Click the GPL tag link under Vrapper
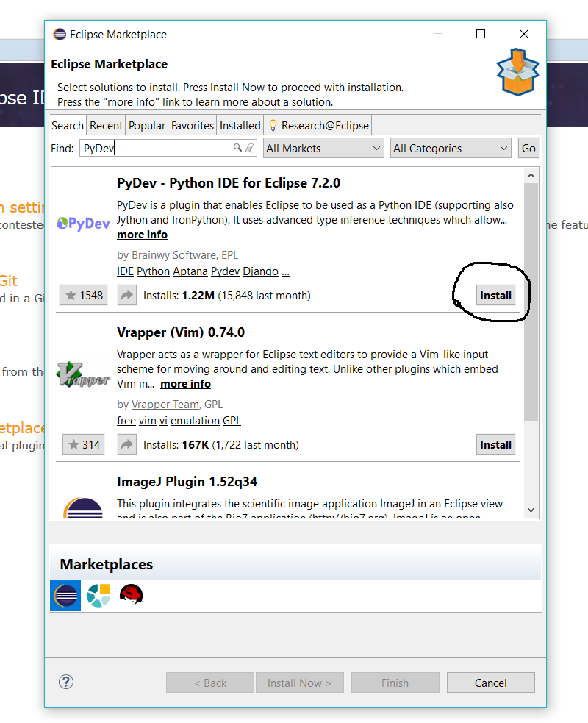Image resolution: width=588 pixels, height=723 pixels. point(232,421)
